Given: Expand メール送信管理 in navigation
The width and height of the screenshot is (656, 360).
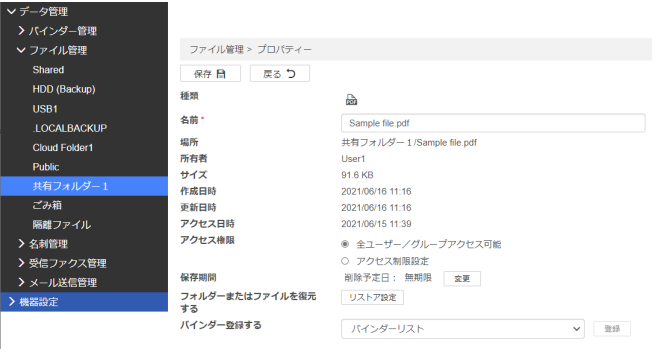Looking at the screenshot, I should [22, 282].
